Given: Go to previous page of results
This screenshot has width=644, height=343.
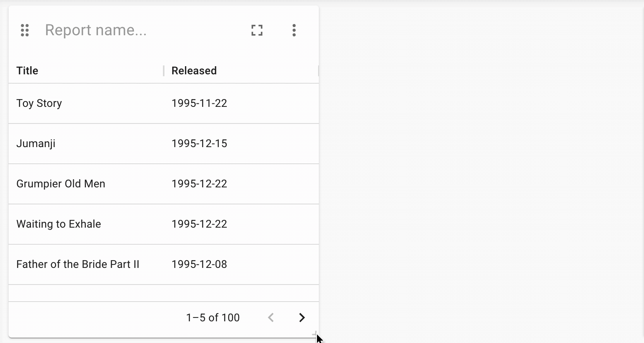Looking at the screenshot, I should 271,317.
